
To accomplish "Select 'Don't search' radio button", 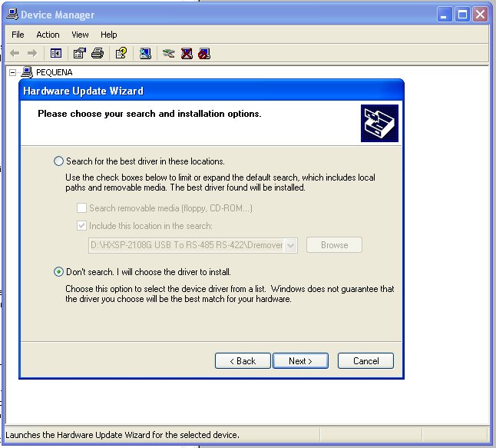I will click(x=58, y=272).
